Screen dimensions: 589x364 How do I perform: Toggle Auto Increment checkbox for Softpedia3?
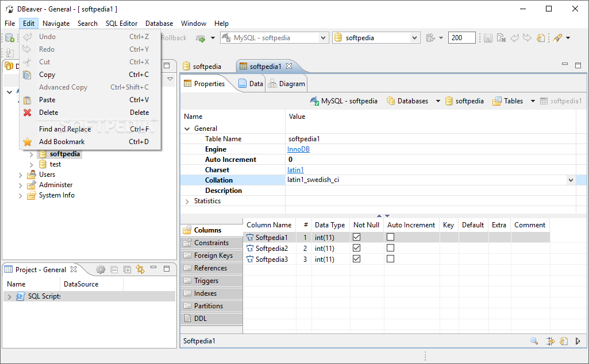tap(390, 258)
